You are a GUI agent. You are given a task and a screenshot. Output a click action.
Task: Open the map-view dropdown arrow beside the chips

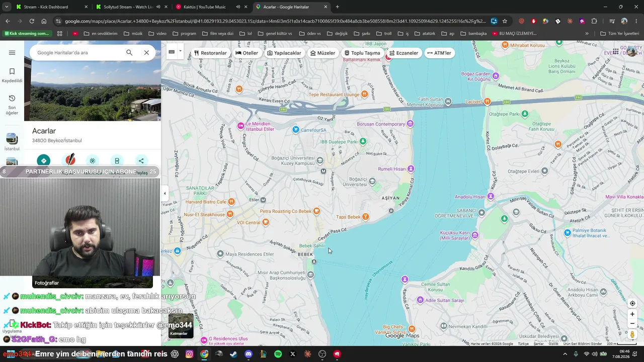tap(180, 52)
